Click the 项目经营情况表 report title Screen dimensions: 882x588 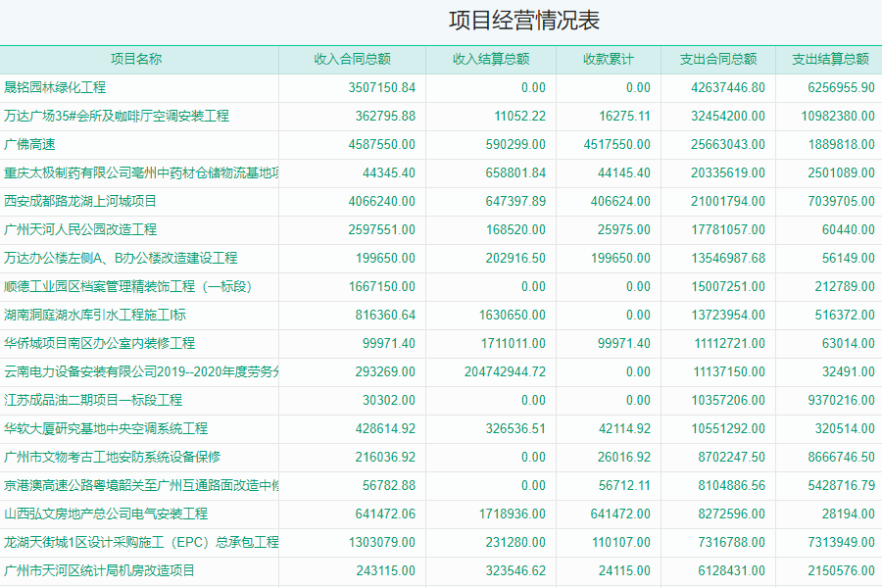(523, 21)
